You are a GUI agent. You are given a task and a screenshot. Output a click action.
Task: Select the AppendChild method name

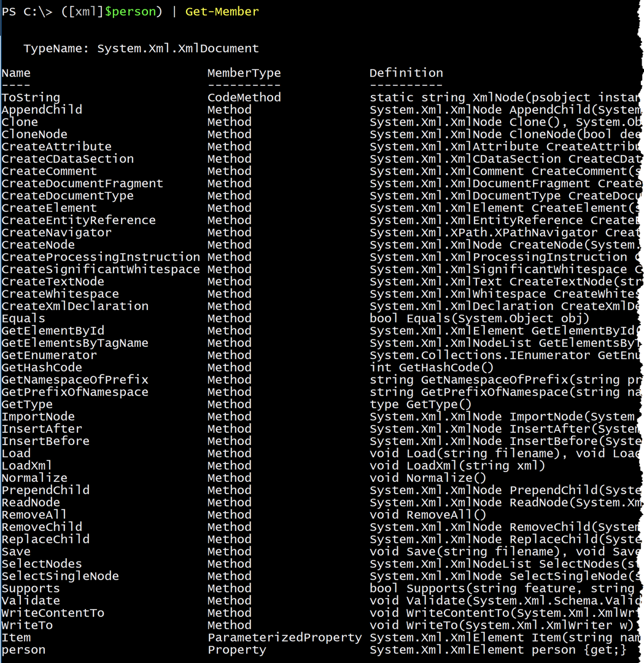tap(42, 110)
